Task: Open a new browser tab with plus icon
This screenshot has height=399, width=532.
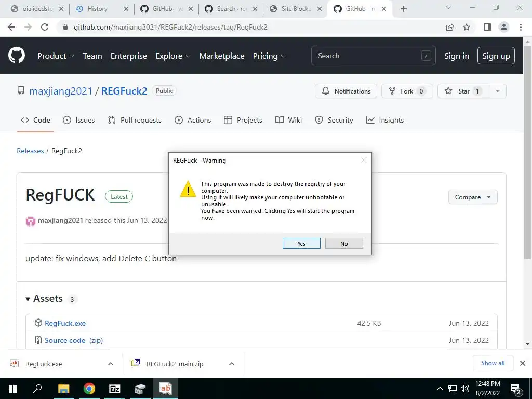Action: (x=403, y=9)
